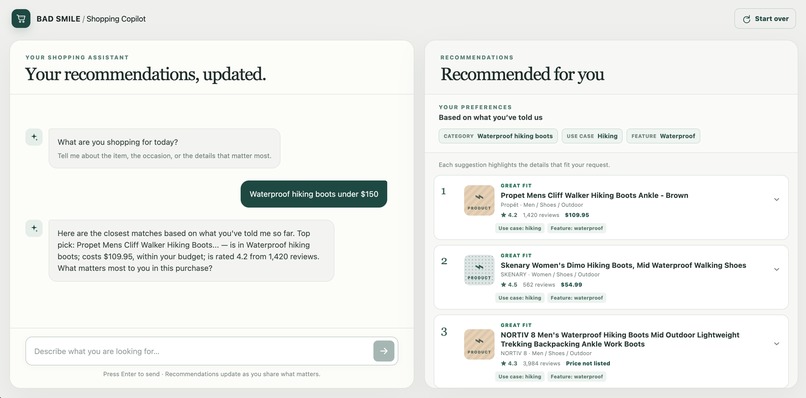Click the $54.99 price
This screenshot has height=398, width=806.
(571, 284)
